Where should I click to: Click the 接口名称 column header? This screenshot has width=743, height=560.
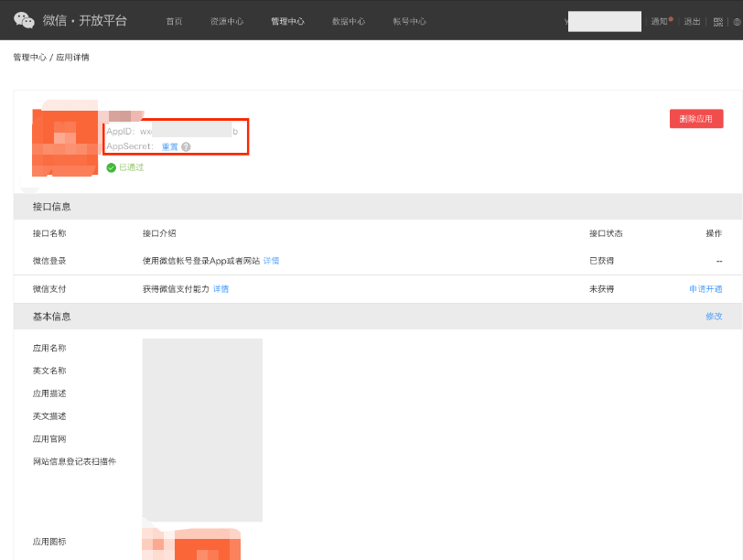point(49,233)
